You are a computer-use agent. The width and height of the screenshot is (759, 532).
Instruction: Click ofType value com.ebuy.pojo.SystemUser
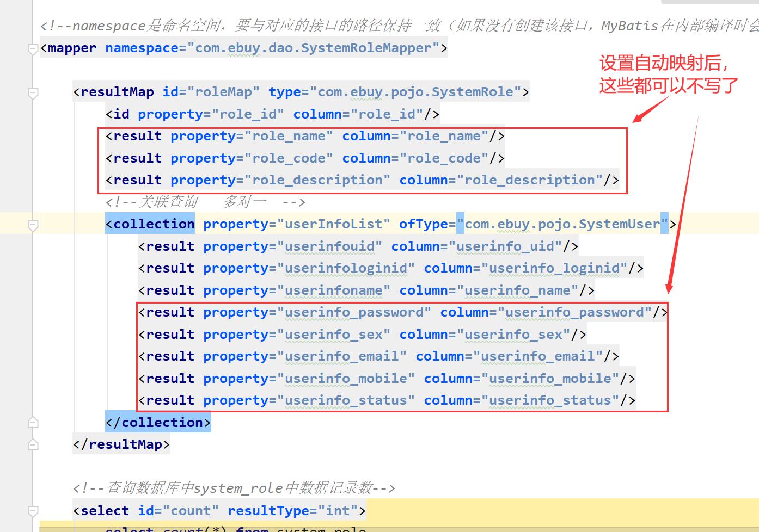(562, 224)
